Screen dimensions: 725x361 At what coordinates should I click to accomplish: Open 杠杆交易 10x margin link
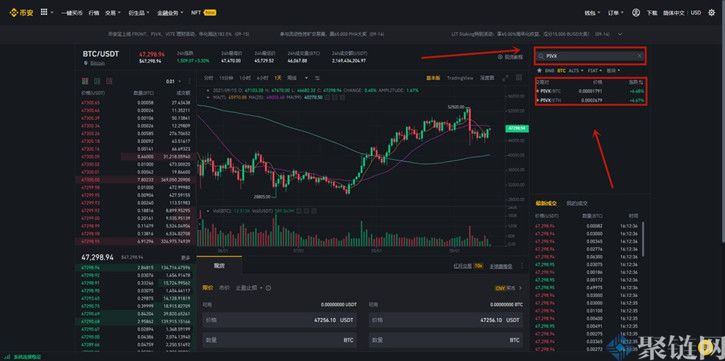click(x=468, y=266)
